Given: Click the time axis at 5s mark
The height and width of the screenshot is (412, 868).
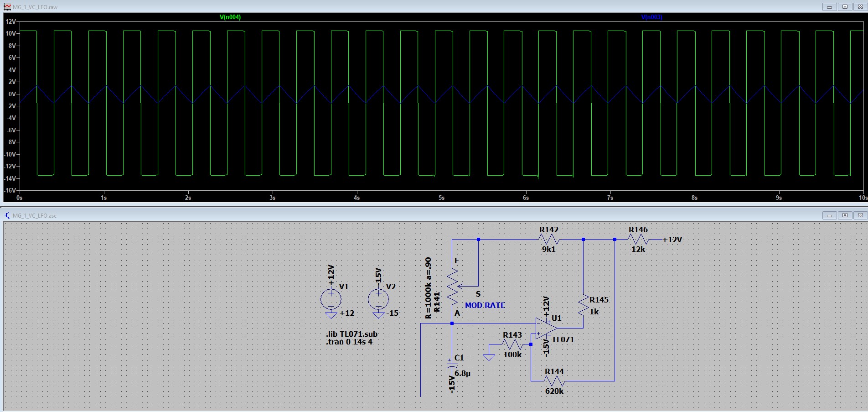Looking at the screenshot, I should click(441, 198).
